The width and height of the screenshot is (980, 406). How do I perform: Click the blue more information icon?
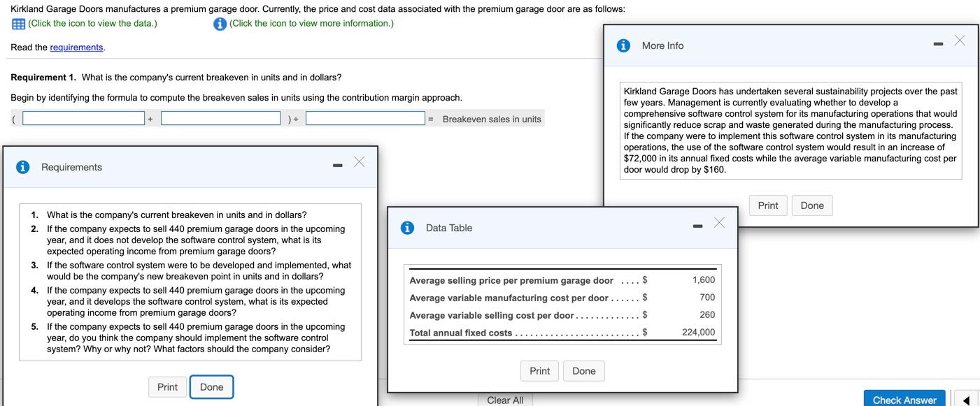pyautogui.click(x=220, y=24)
